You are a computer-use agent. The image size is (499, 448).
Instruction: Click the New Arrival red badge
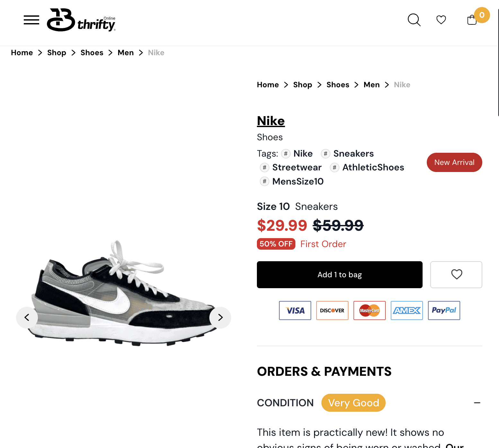click(454, 162)
